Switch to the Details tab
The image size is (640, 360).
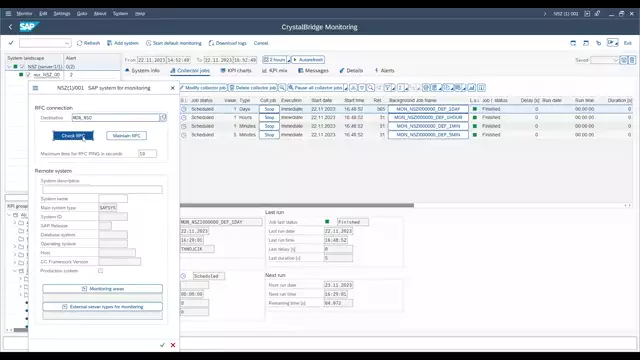click(x=351, y=71)
